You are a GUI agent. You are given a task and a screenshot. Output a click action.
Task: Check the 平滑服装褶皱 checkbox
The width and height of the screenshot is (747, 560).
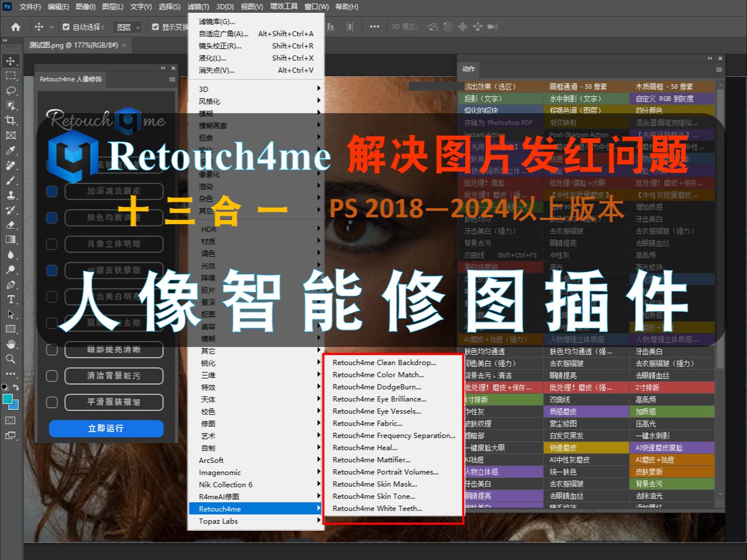point(52,402)
